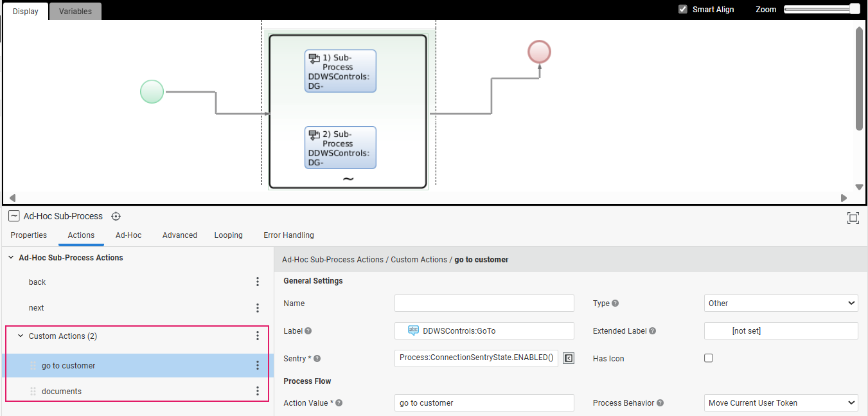This screenshot has height=416, width=868.
Task: Open the kebab menu for back action
Action: click(x=258, y=282)
